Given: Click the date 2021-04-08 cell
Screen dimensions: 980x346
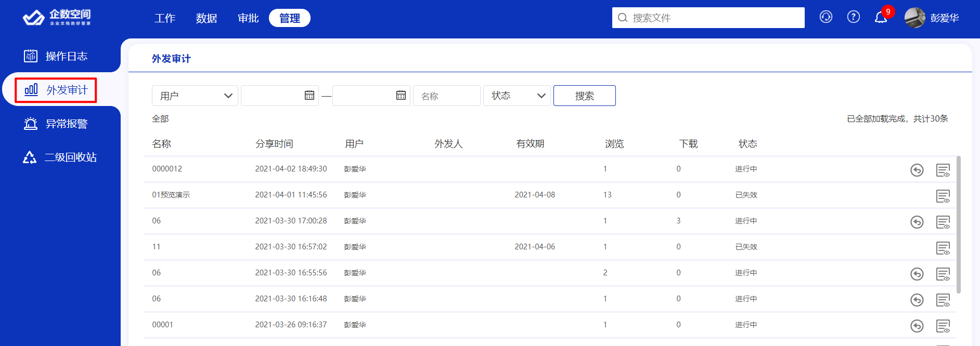Looking at the screenshot, I should tap(535, 195).
